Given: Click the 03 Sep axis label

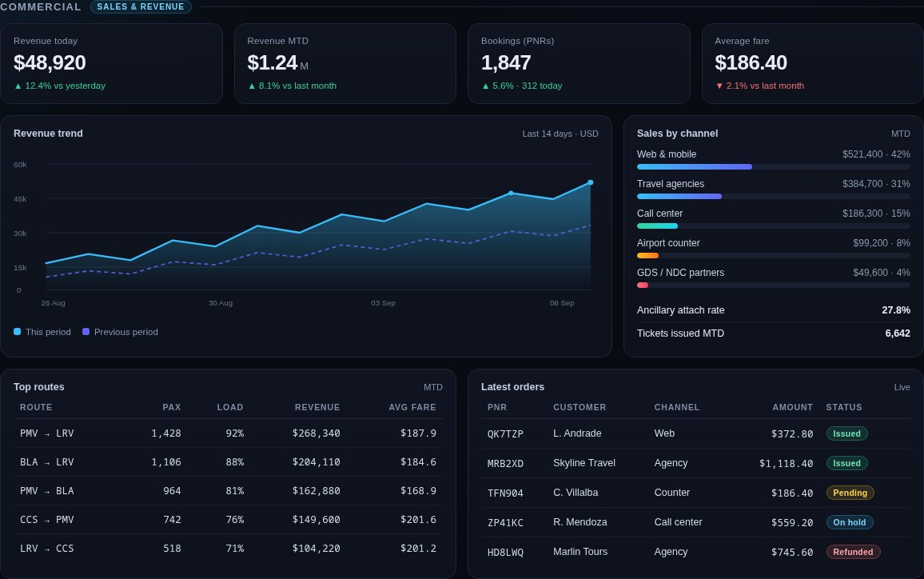Looking at the screenshot, I should click(383, 303).
